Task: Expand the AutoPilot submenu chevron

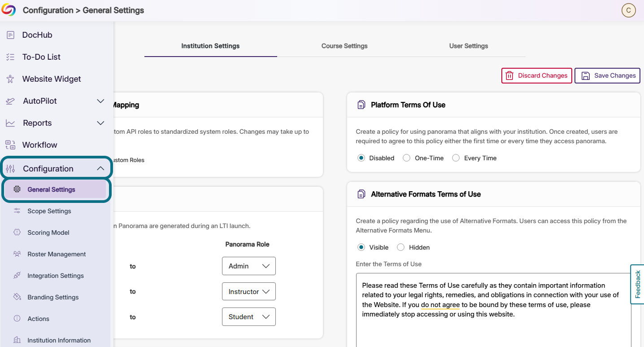Action: tap(100, 101)
